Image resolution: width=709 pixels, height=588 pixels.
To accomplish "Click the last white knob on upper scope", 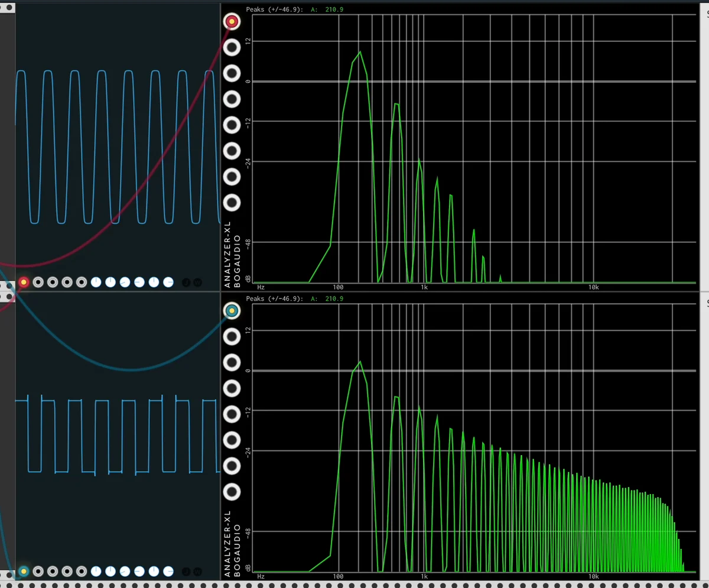I will [x=168, y=282].
